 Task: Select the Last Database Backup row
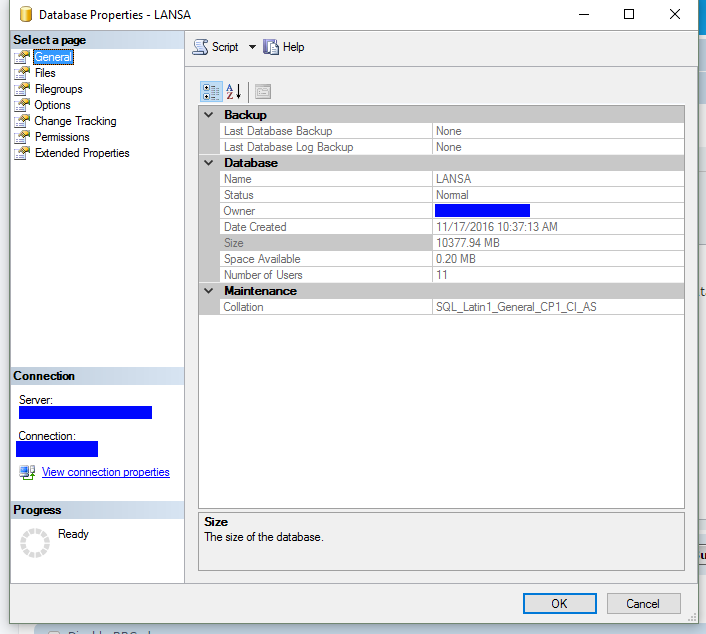tap(452, 131)
